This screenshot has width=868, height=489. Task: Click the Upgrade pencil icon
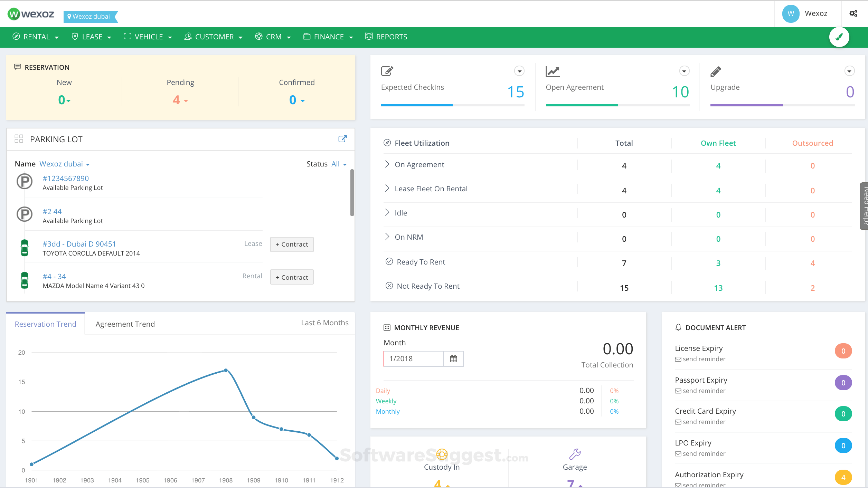point(715,71)
